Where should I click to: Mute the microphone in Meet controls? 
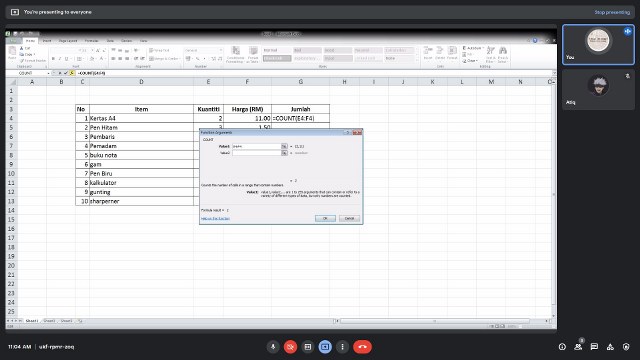273,347
